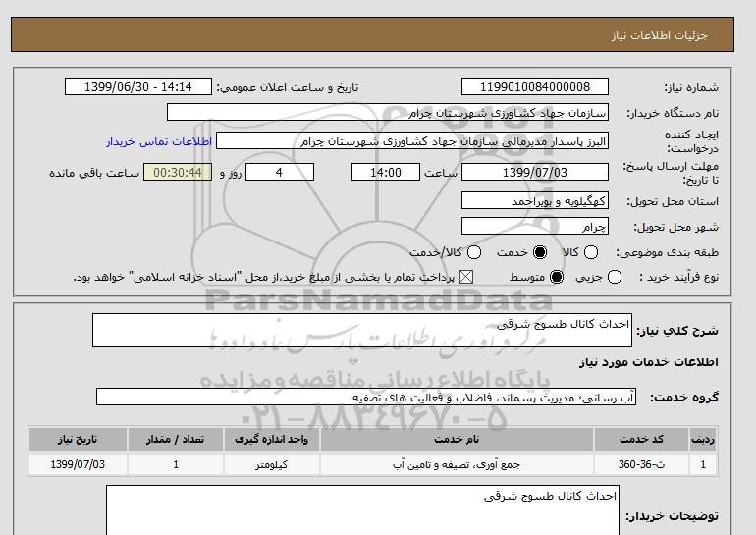
Task: Click the 14:00 deadline hour field
Action: [387, 173]
